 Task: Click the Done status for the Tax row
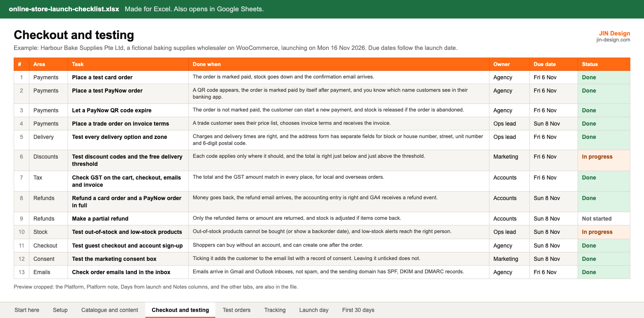coord(604,181)
